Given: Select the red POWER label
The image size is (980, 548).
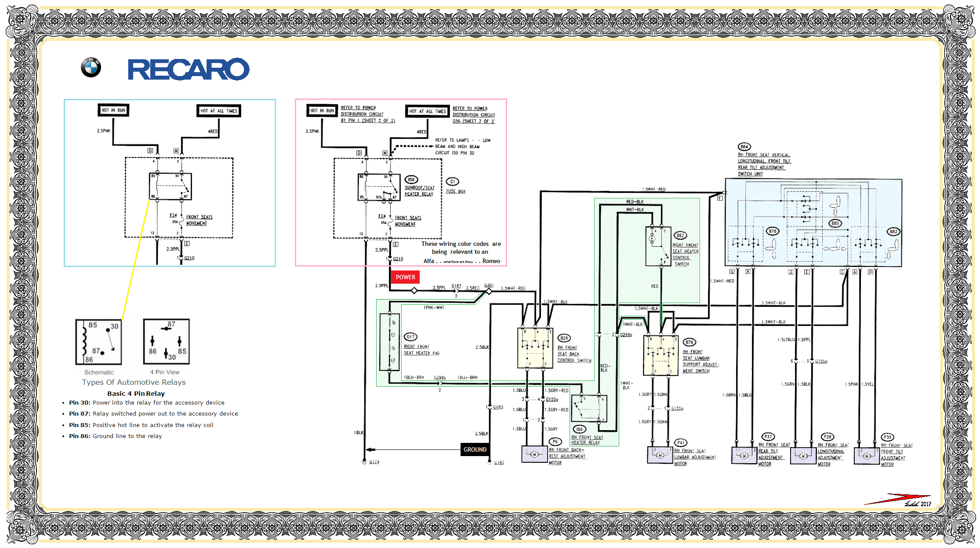Looking at the screenshot, I should (405, 277).
